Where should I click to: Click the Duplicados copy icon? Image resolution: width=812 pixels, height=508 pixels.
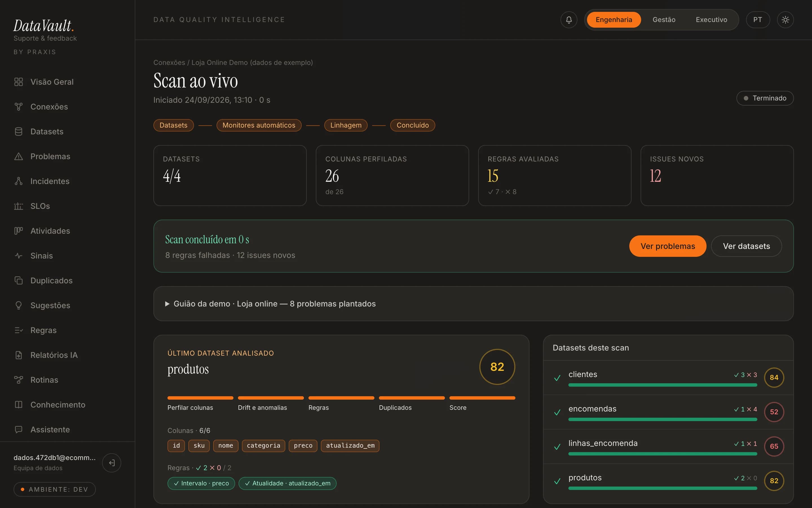tap(18, 281)
